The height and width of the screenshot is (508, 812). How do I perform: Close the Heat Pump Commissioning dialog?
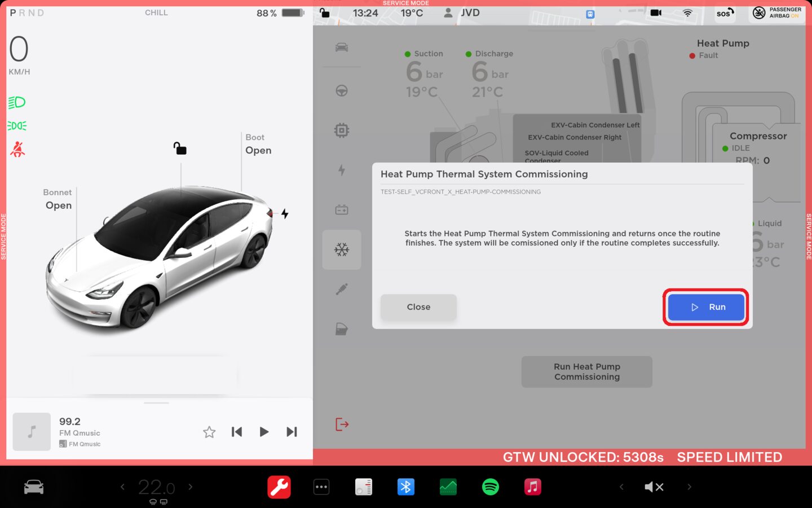(x=418, y=307)
